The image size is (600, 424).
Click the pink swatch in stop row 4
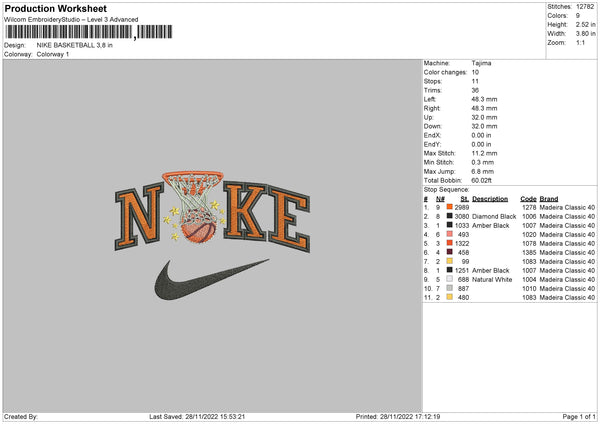click(x=450, y=234)
